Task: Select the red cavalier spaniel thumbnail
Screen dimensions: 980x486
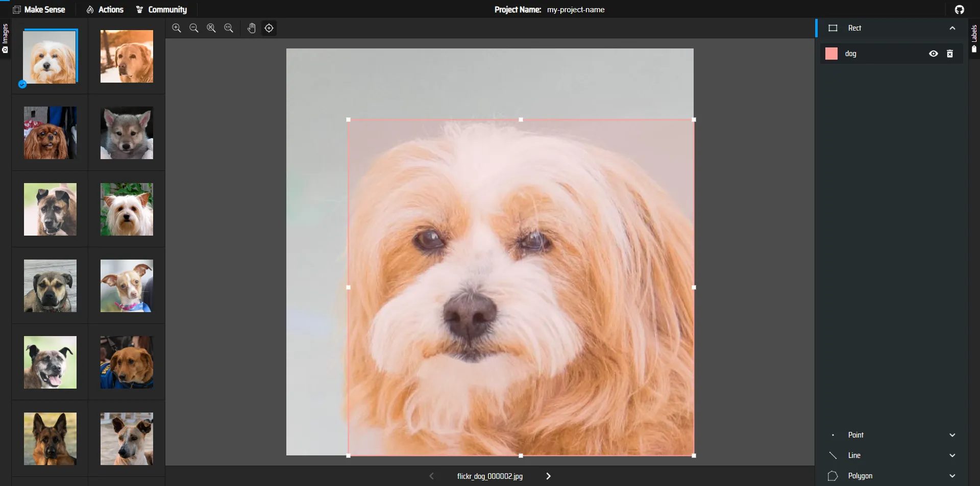Action: (x=50, y=133)
